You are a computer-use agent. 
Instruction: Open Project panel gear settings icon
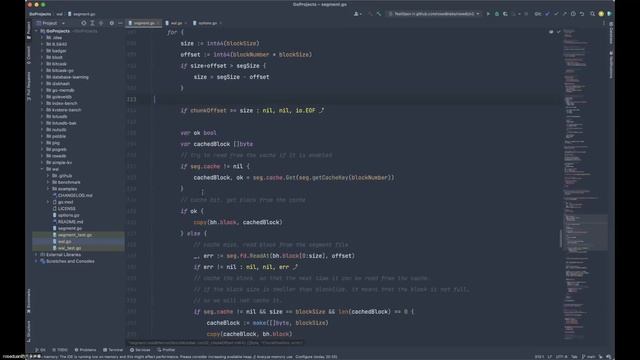111,23
